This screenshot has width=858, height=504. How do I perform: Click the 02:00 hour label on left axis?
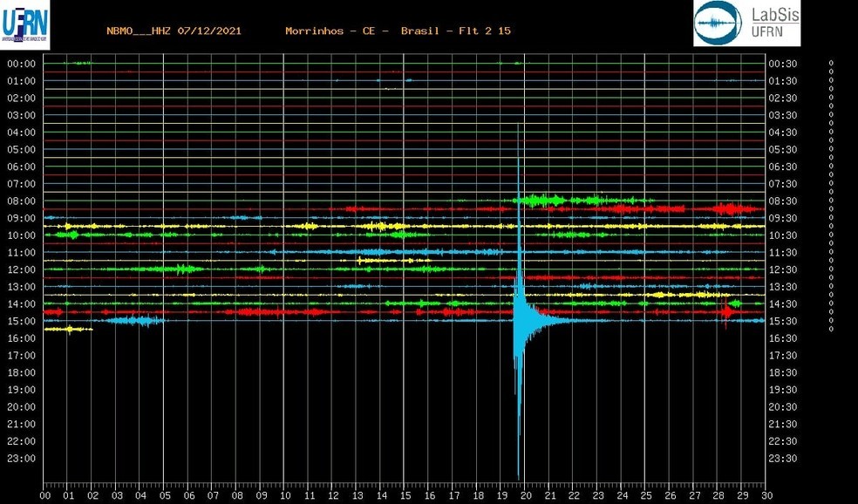click(x=21, y=98)
